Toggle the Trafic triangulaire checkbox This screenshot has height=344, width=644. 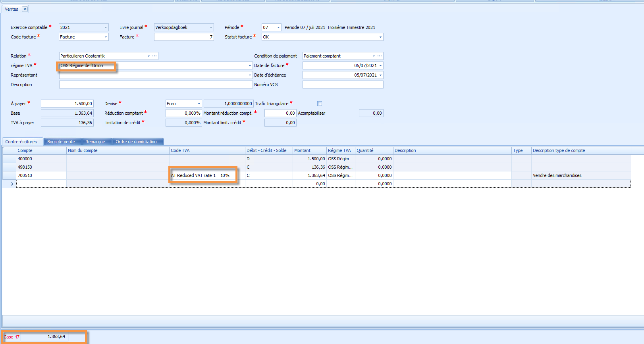pos(320,104)
